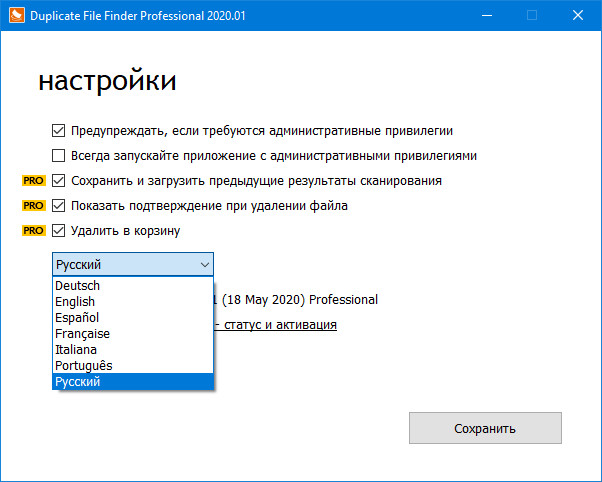Disable the delete to recycle bin option
This screenshot has width=602, height=482.
tap(58, 231)
